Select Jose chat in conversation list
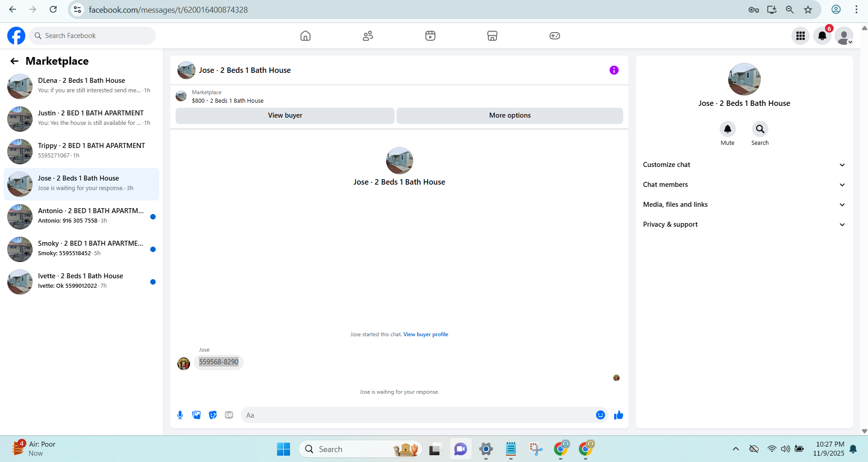The height and width of the screenshot is (462, 868). (x=81, y=184)
